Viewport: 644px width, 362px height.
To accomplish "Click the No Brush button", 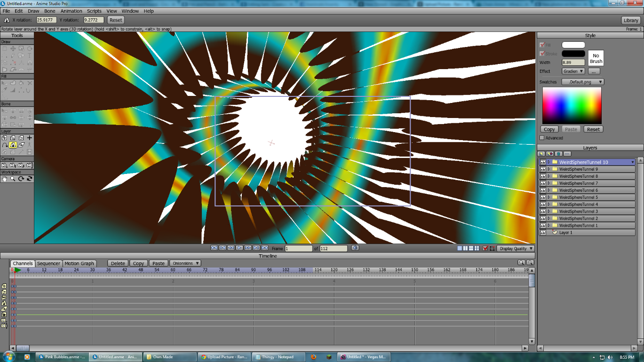I will coord(596,58).
